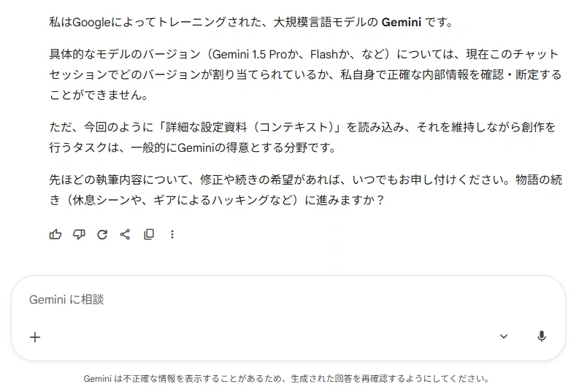Activate the microphone icon for voice input
579x392 pixels.
541,337
